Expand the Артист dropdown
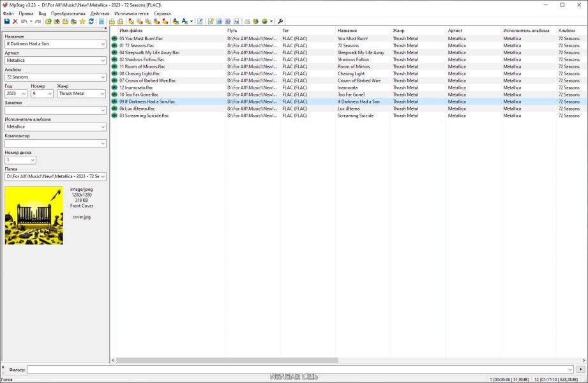Image resolution: width=588 pixels, height=383 pixels. pyautogui.click(x=103, y=61)
